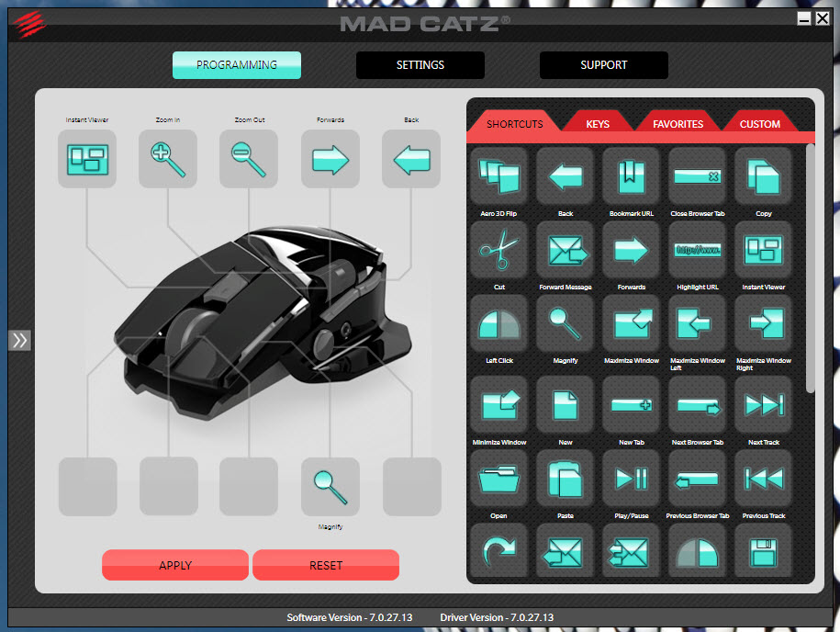840x632 pixels.
Task: Pick the Forwards shortcut in the shortcuts list
Action: point(631,250)
